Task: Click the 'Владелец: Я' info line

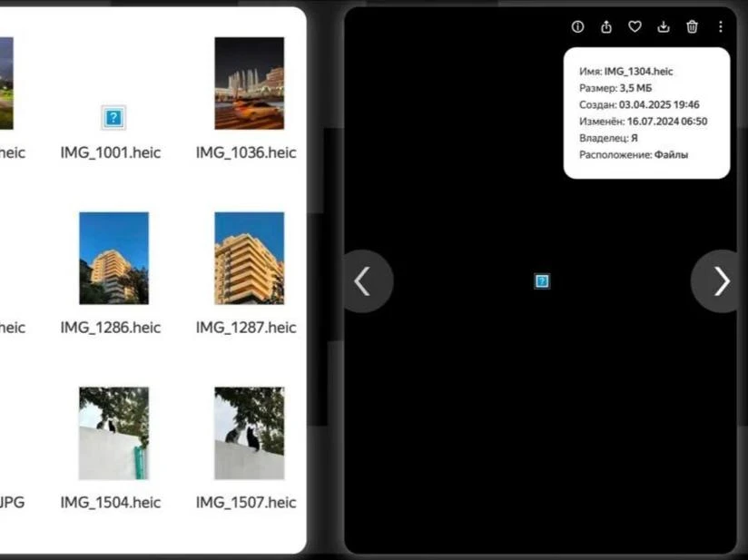Action: tap(608, 138)
